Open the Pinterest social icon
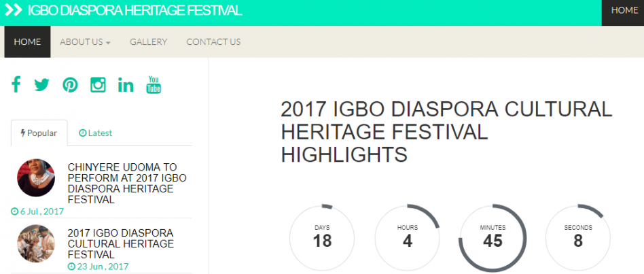Image resolution: width=644 pixels, height=274 pixels. (70, 85)
